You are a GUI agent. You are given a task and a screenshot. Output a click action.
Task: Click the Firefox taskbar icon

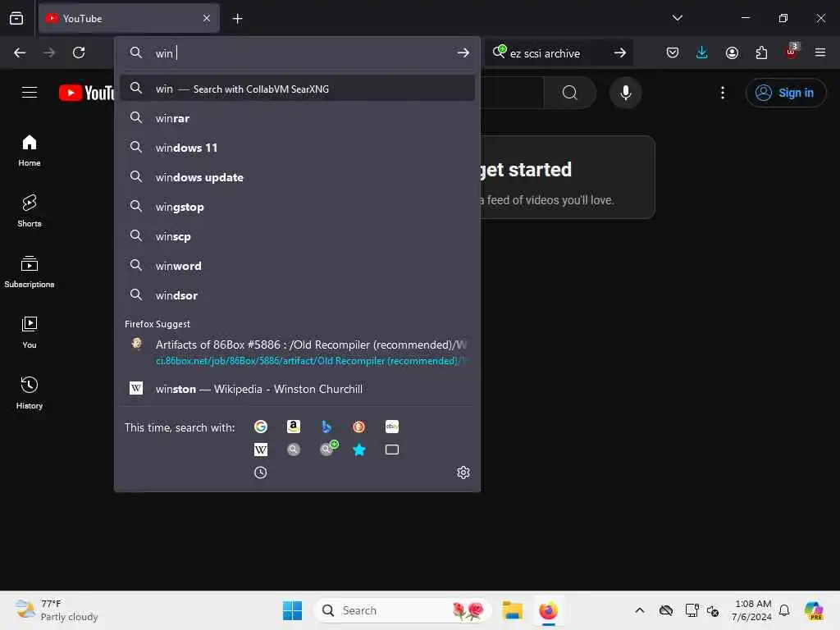(x=549, y=610)
